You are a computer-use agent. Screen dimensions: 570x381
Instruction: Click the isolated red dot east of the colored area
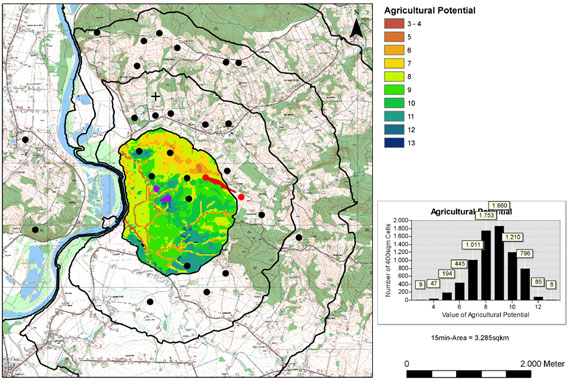click(241, 197)
